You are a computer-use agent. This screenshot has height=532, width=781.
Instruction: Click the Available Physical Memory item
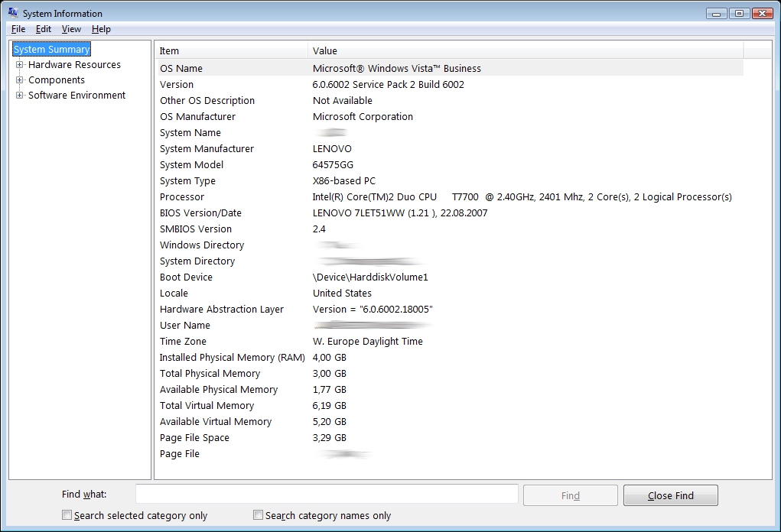219,390
